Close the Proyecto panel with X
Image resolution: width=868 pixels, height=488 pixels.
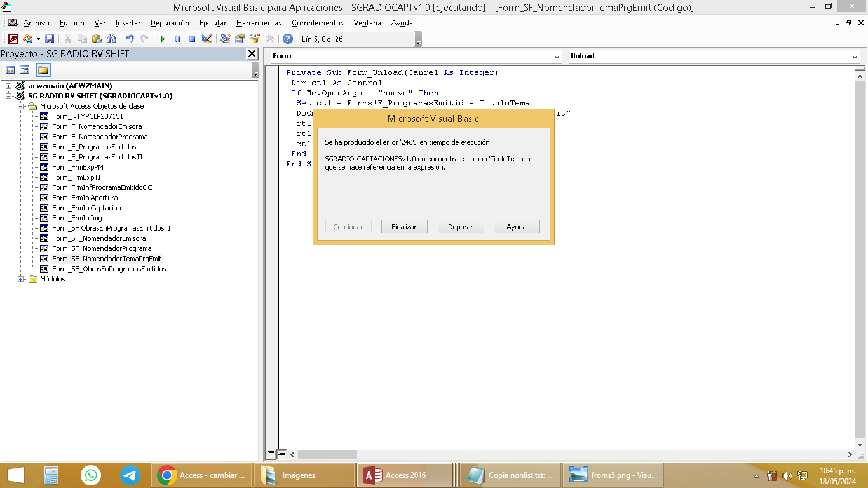pos(252,54)
